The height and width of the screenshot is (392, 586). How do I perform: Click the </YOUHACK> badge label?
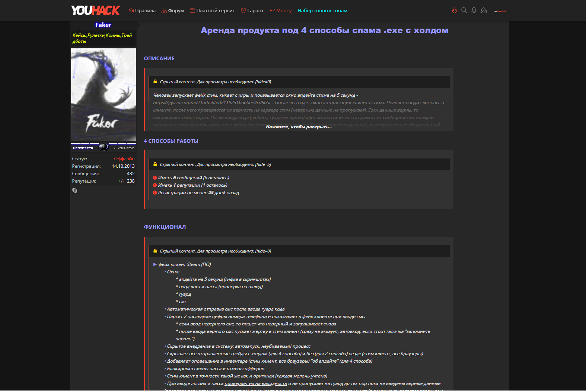[x=124, y=148]
